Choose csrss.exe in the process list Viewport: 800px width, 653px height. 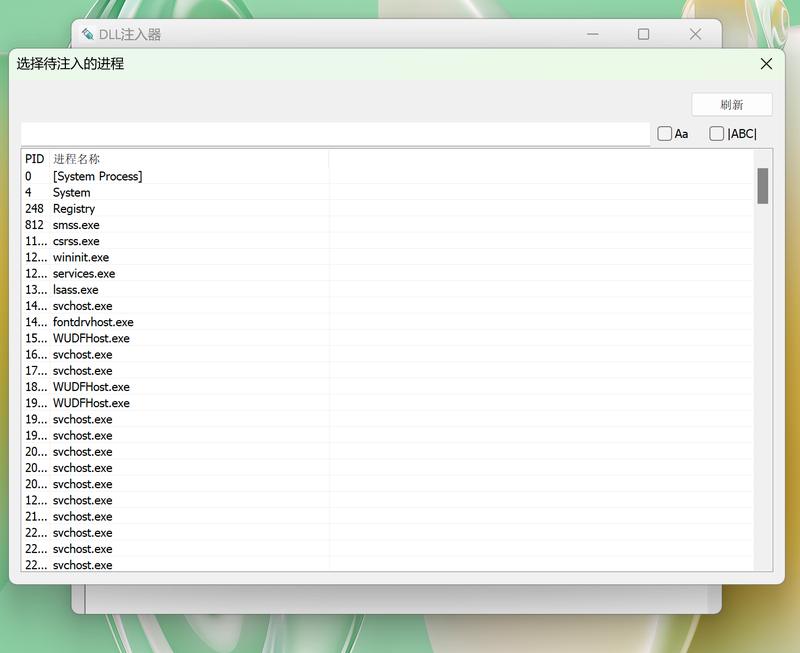(x=388, y=241)
